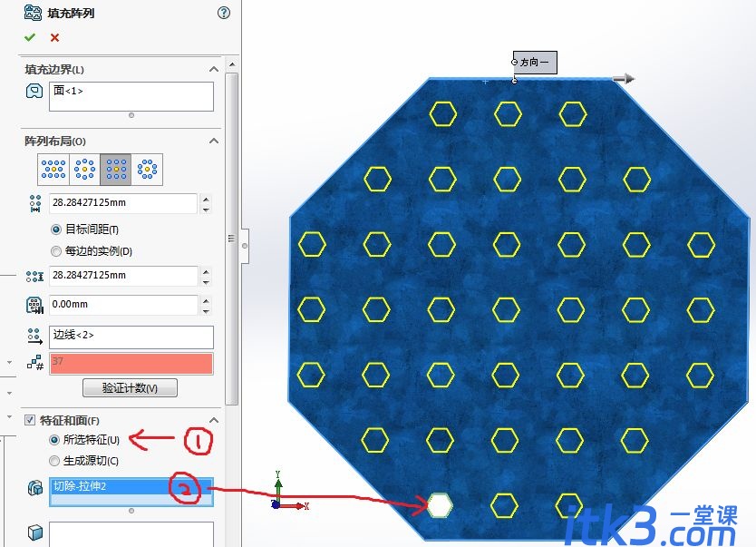This screenshot has height=547, width=756.
Task: Cancel fill pattern with red X
Action: coord(55,37)
